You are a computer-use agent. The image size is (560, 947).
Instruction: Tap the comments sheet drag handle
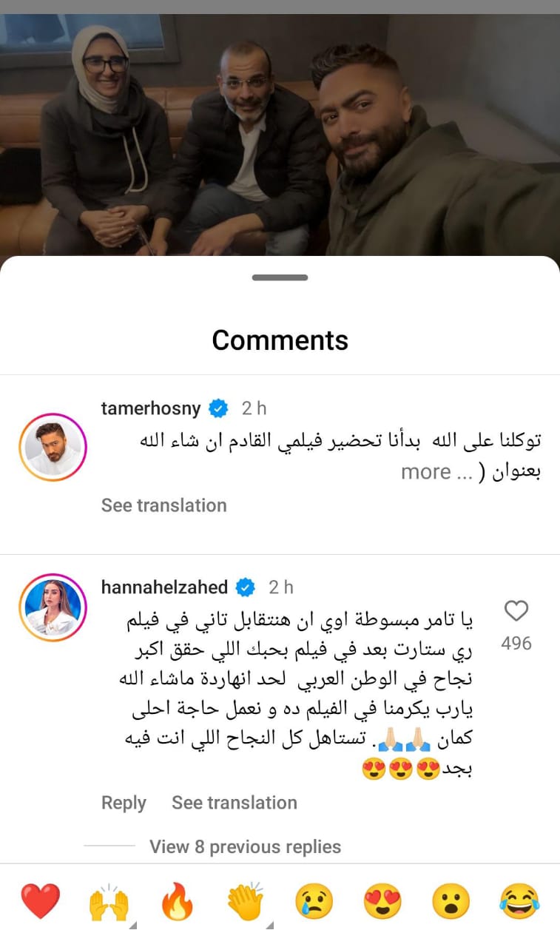click(280, 277)
